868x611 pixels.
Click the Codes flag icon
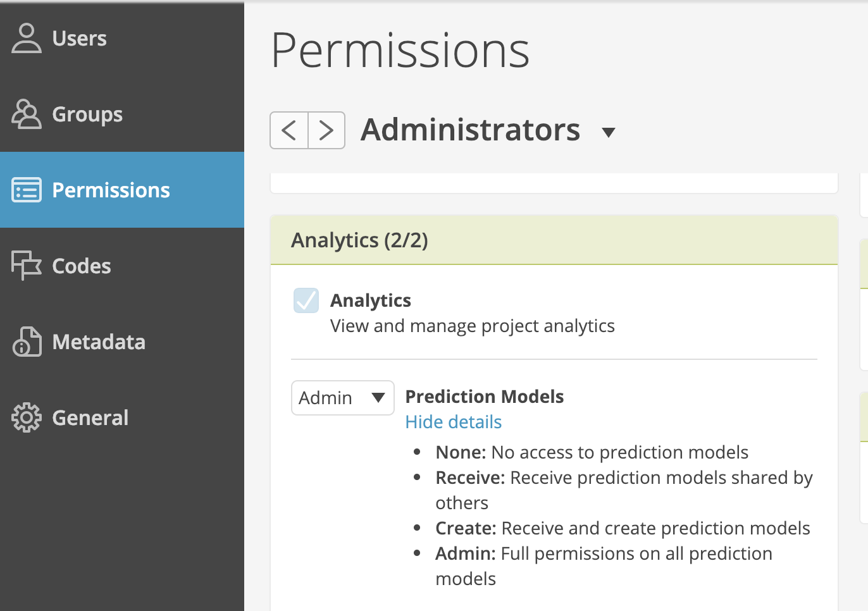27,266
